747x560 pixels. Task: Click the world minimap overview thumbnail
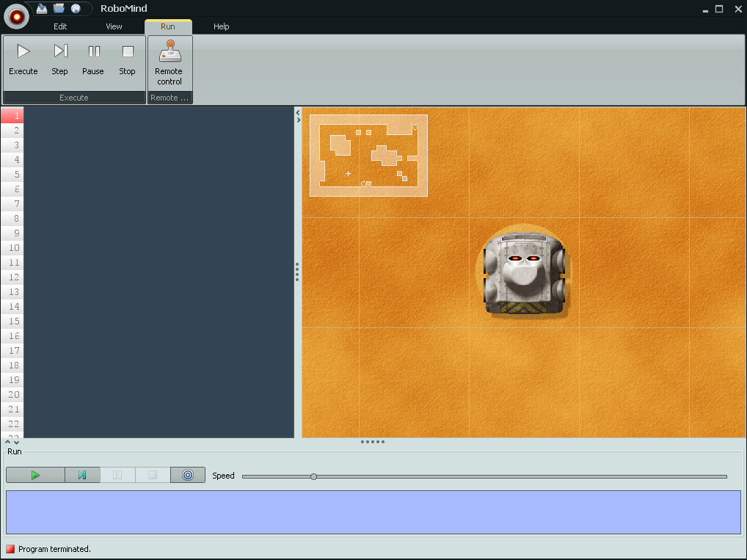pos(368,156)
